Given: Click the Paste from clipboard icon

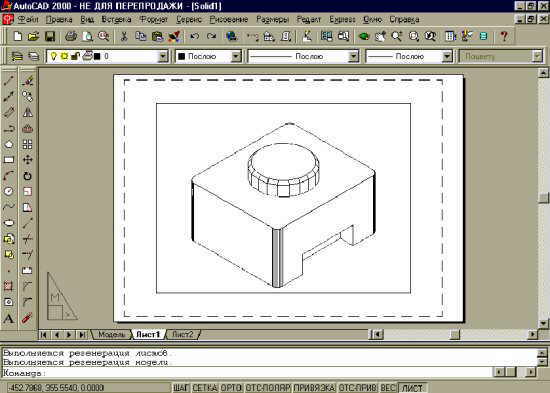Looking at the screenshot, I should click(x=157, y=36).
